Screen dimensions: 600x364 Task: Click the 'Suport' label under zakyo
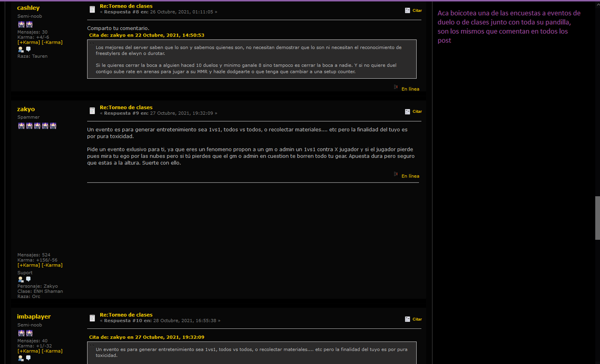(25, 273)
